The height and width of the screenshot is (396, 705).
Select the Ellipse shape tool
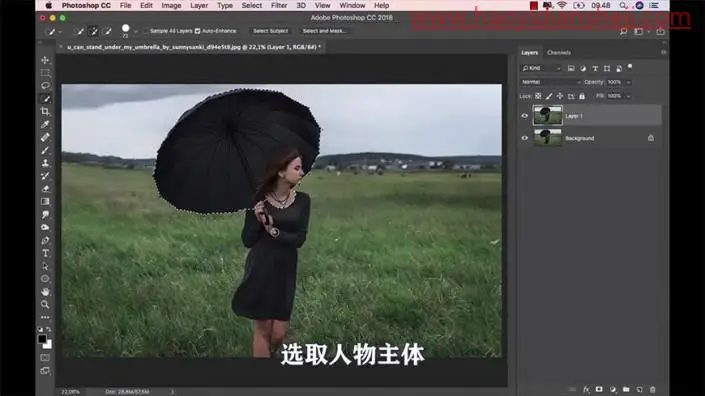[x=45, y=279]
